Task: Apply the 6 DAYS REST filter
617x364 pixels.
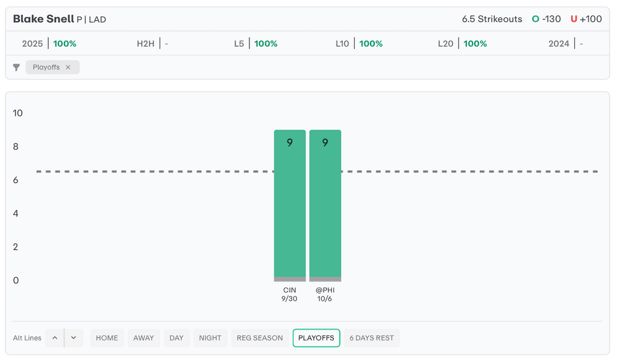Action: (371, 338)
